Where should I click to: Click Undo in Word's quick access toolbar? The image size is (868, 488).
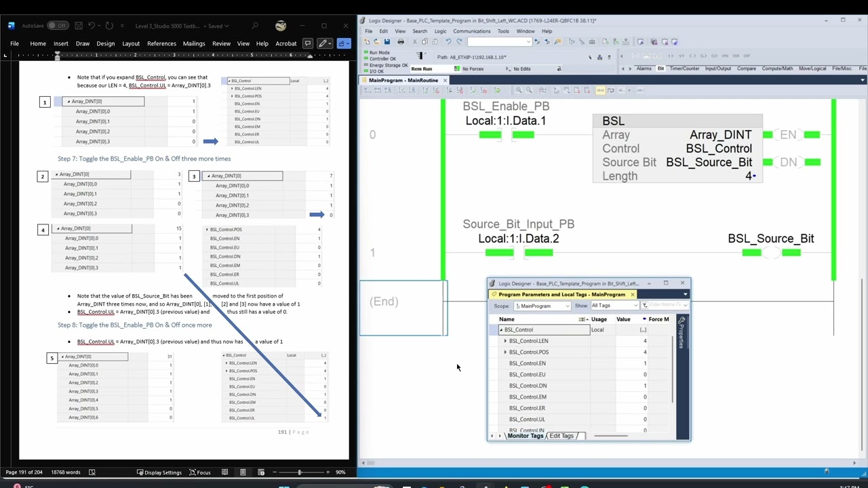pos(92,26)
